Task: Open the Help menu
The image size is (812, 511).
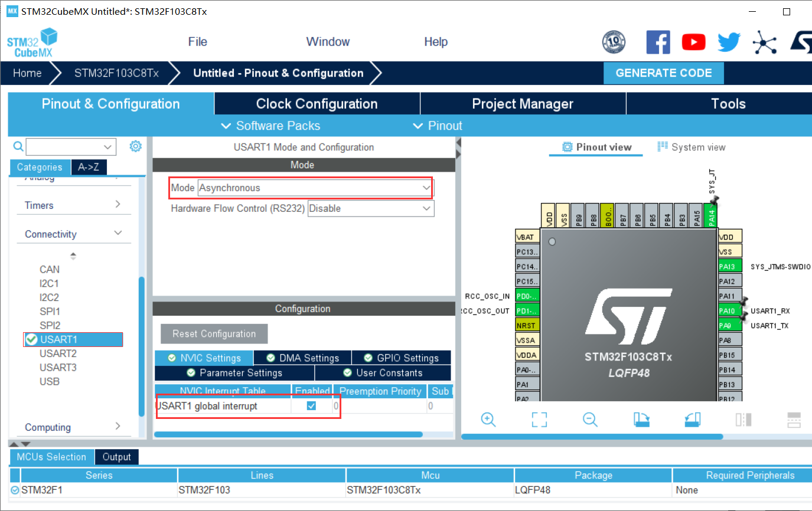Action: (436, 42)
